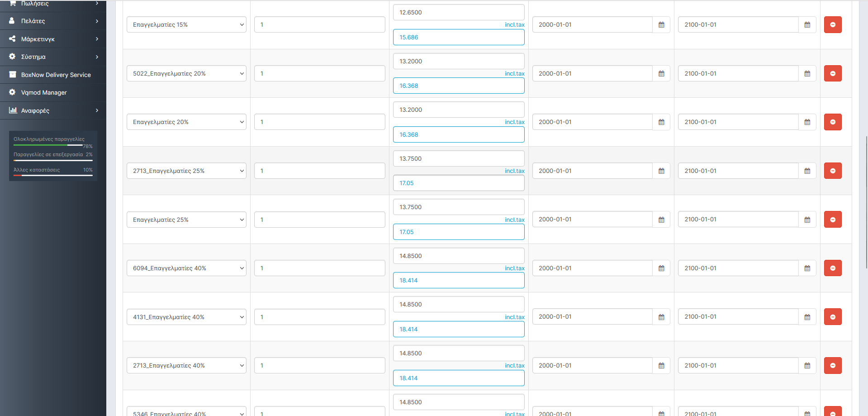Remove the Επαγγελματίες 15% price row
This screenshot has height=416, width=868.
[x=832, y=25]
